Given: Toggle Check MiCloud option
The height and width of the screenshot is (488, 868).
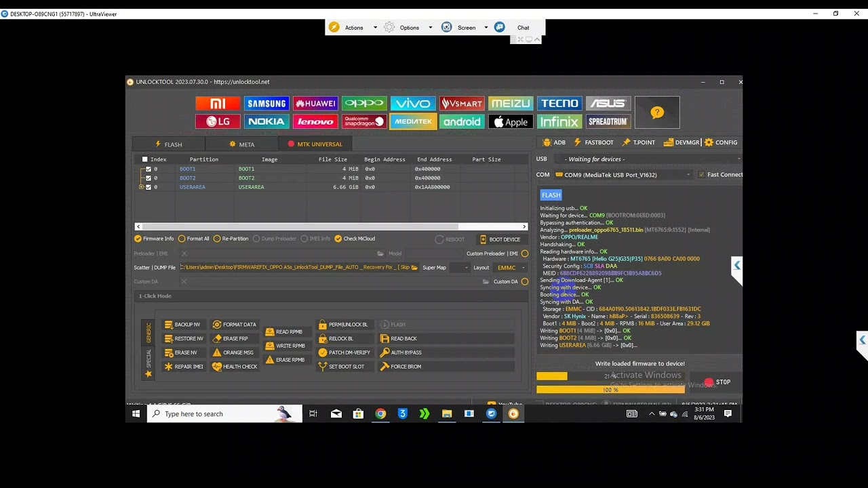Looking at the screenshot, I should [x=355, y=239].
